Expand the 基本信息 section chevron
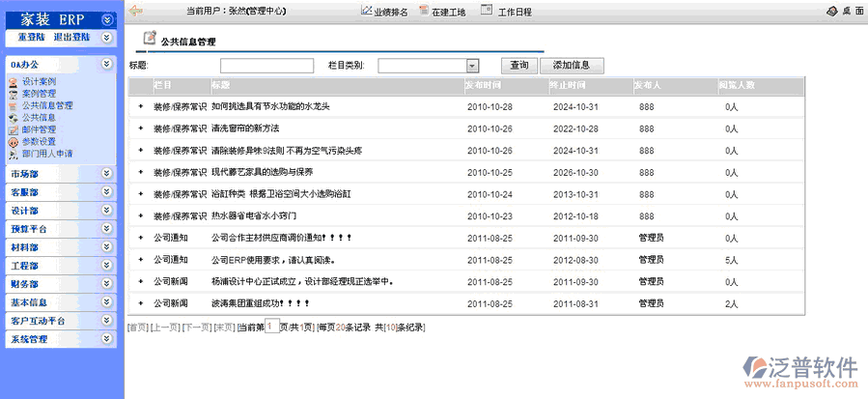The image size is (868, 399). click(x=107, y=302)
